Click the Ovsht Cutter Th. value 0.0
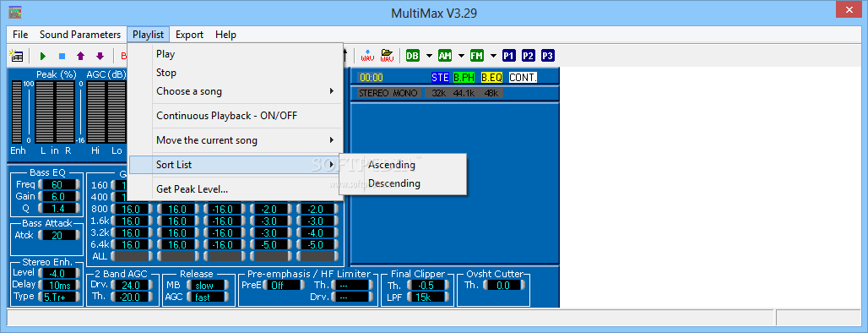 tap(503, 286)
